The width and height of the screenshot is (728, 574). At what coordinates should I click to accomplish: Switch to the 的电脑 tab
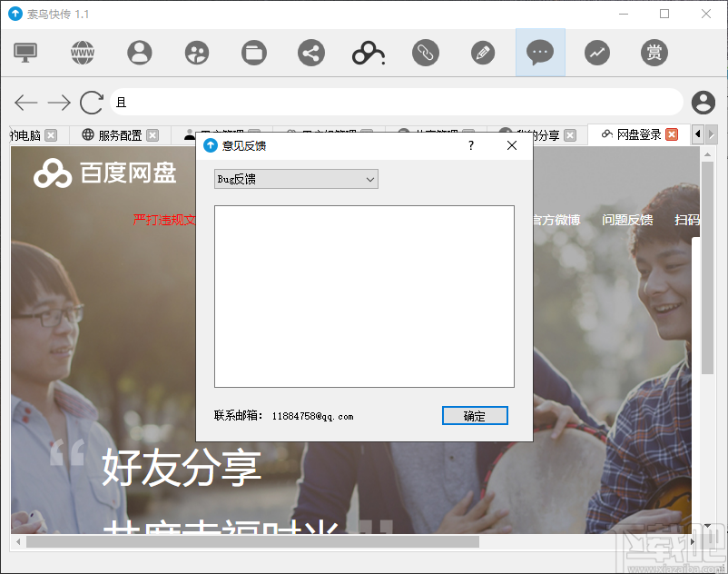click(x=25, y=135)
